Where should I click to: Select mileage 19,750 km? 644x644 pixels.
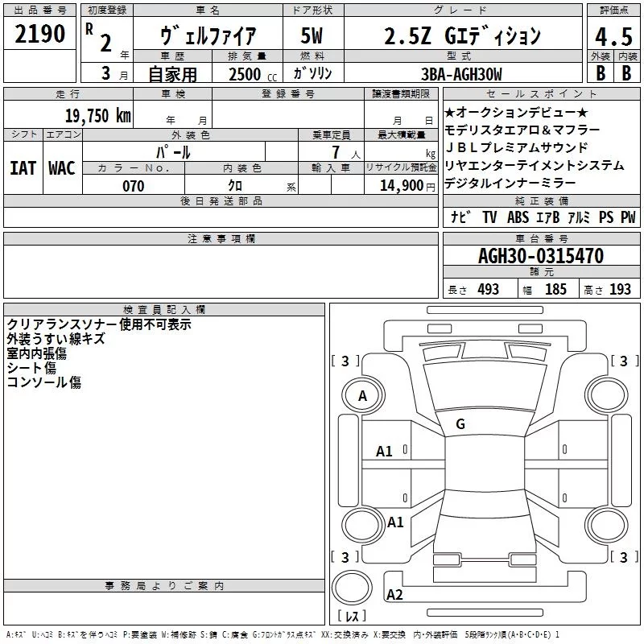point(98,115)
